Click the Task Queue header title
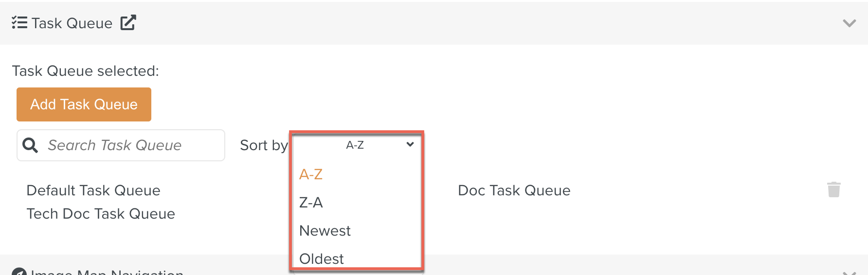The width and height of the screenshot is (868, 275). [72, 23]
